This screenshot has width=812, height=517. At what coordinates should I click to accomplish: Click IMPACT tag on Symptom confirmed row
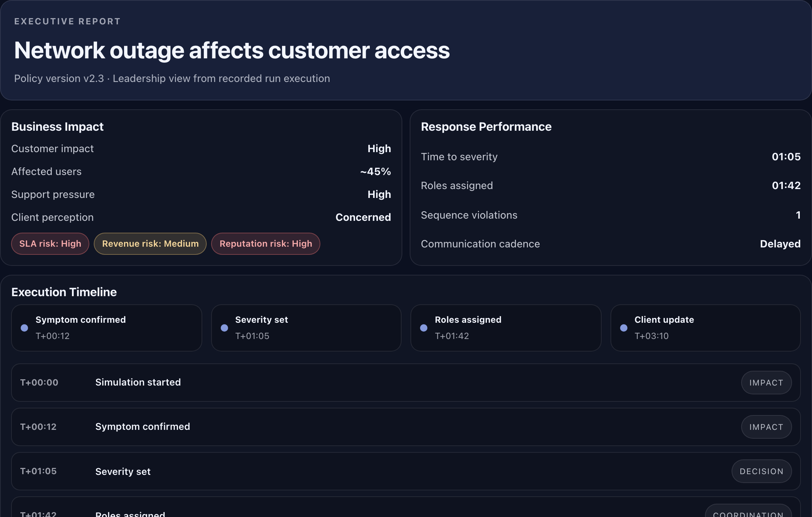pyautogui.click(x=766, y=427)
